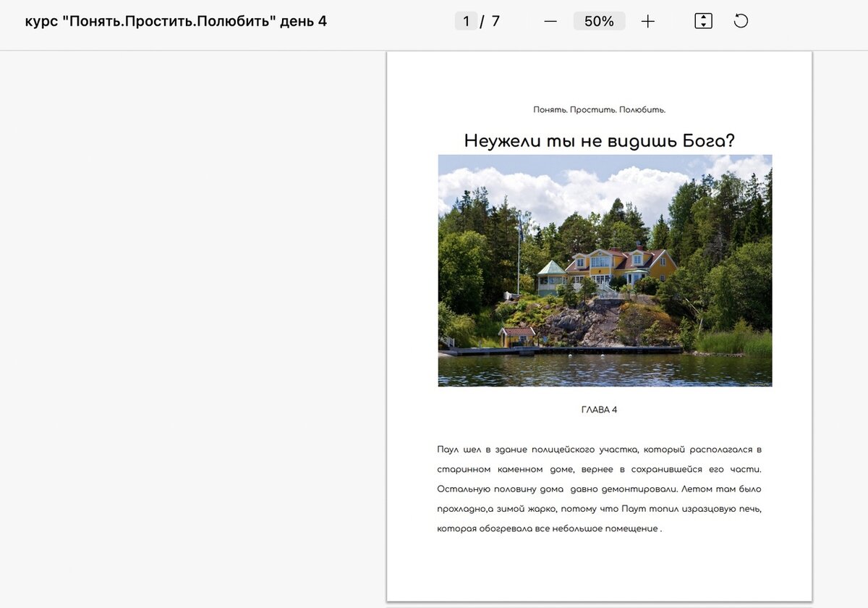Click the line starting 'Остальную половину дома'
This screenshot has width=868, height=608.
point(599,489)
